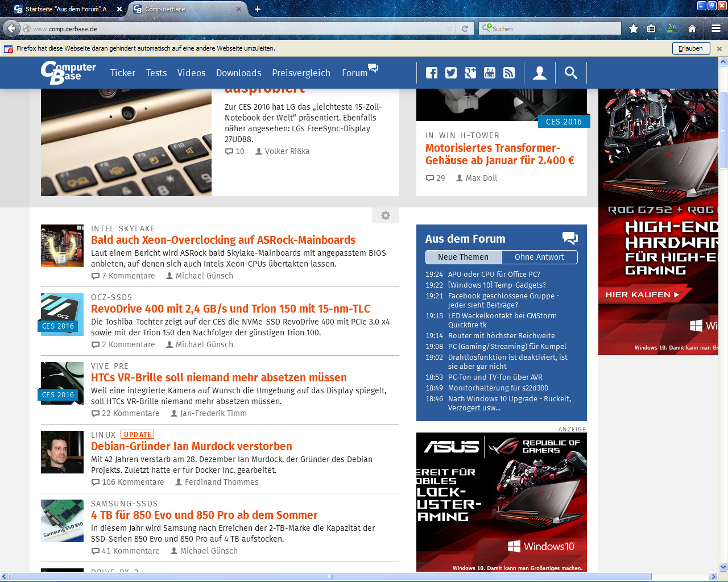Viewport: 728px width, 582px height.
Task: Open forum thread 'Router mit höchster Reichweite'
Action: [x=502, y=335]
